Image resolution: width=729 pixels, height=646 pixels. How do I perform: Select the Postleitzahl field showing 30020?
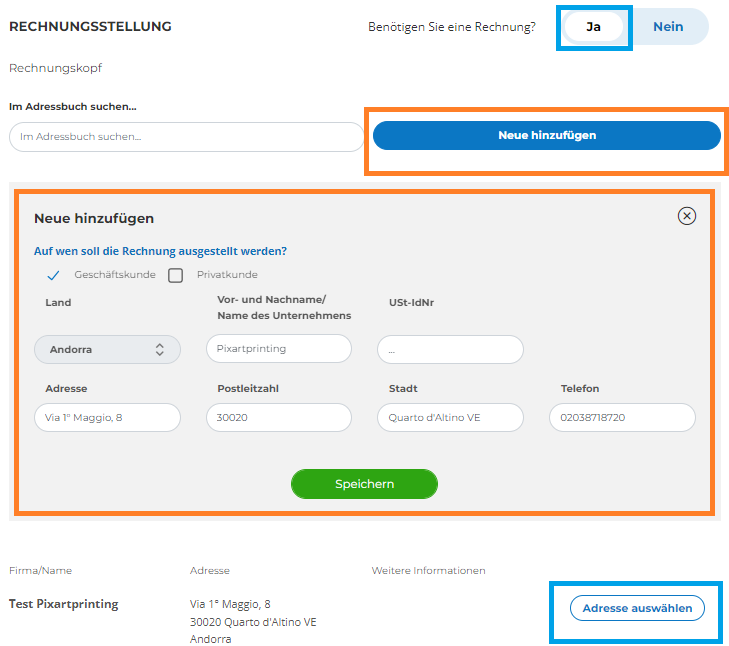pyautogui.click(x=278, y=417)
